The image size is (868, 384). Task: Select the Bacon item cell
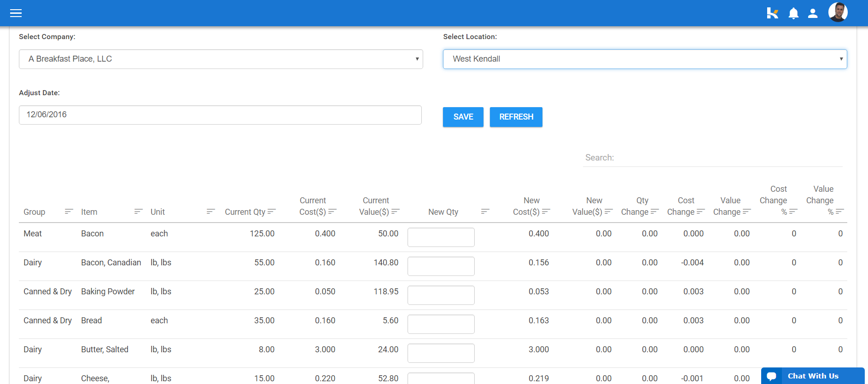[x=93, y=234]
